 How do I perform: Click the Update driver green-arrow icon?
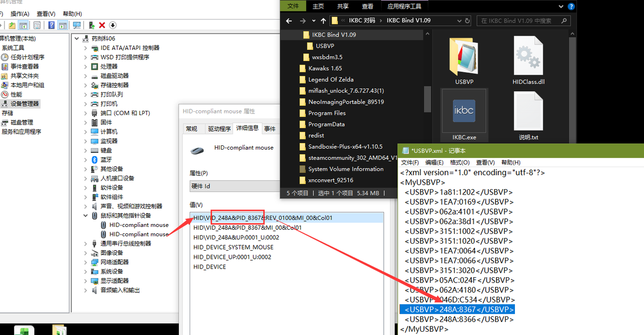(x=92, y=25)
